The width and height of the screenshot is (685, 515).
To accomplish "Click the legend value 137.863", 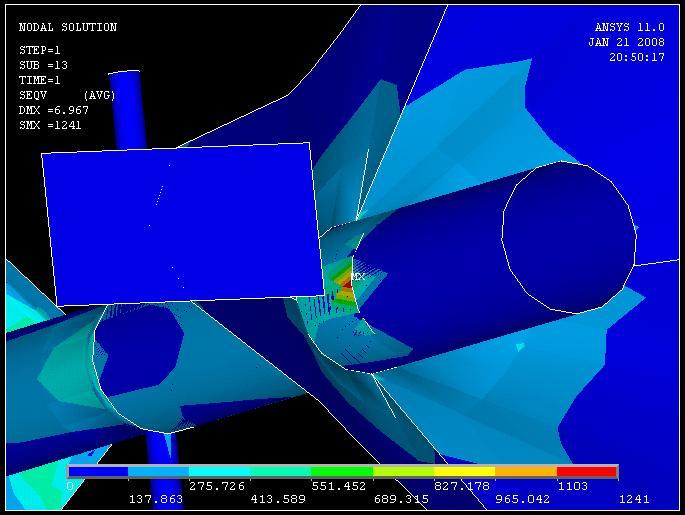I will coord(156,499).
